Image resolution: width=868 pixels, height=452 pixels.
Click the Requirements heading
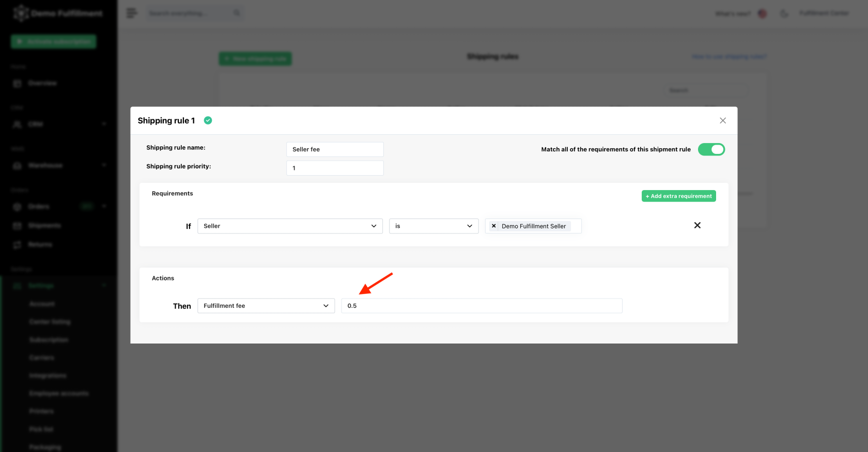(x=172, y=194)
